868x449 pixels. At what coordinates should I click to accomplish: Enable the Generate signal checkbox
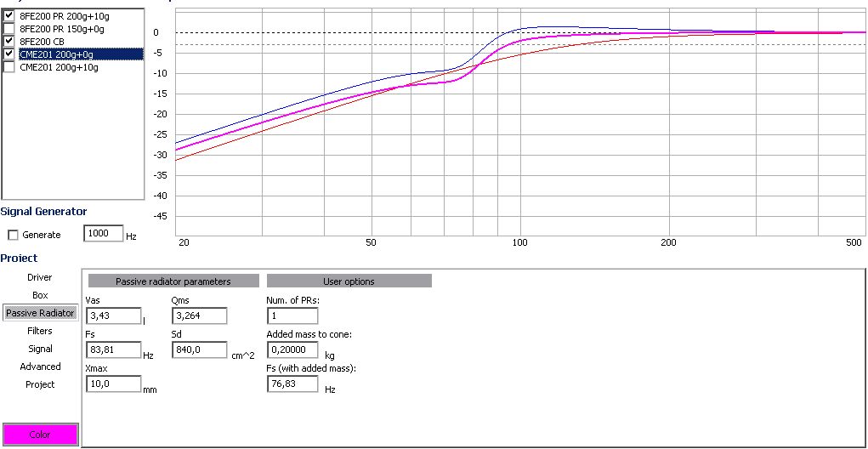click(x=13, y=235)
